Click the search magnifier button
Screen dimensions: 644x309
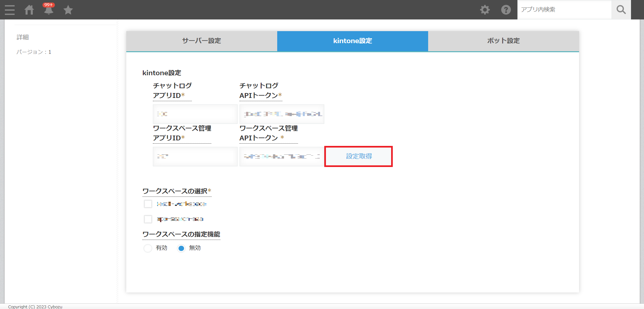pyautogui.click(x=621, y=10)
